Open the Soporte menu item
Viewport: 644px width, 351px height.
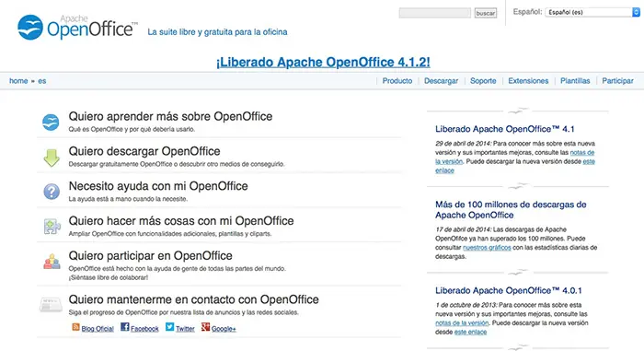pos(483,81)
